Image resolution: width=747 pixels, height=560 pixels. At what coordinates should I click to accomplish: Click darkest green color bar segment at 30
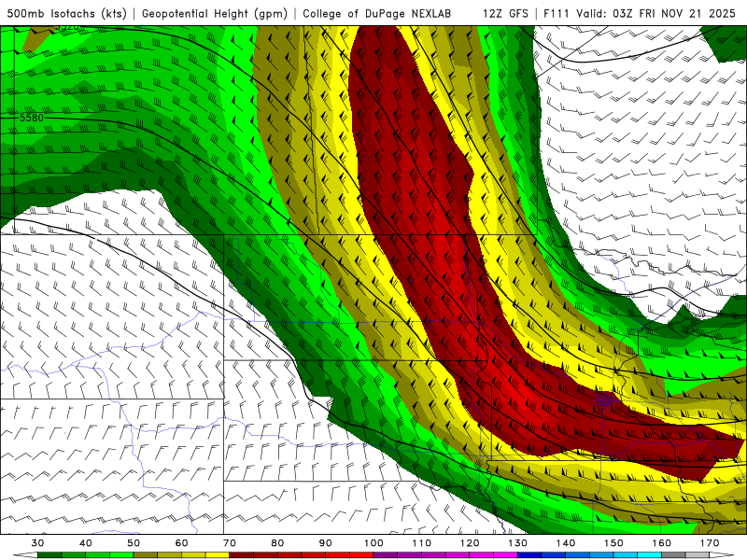point(49,555)
